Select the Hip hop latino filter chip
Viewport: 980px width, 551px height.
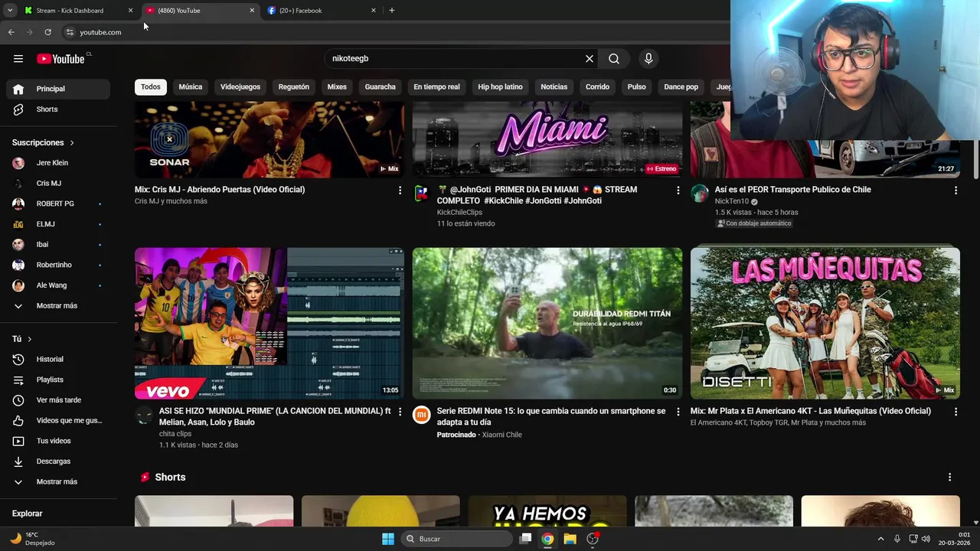(500, 87)
